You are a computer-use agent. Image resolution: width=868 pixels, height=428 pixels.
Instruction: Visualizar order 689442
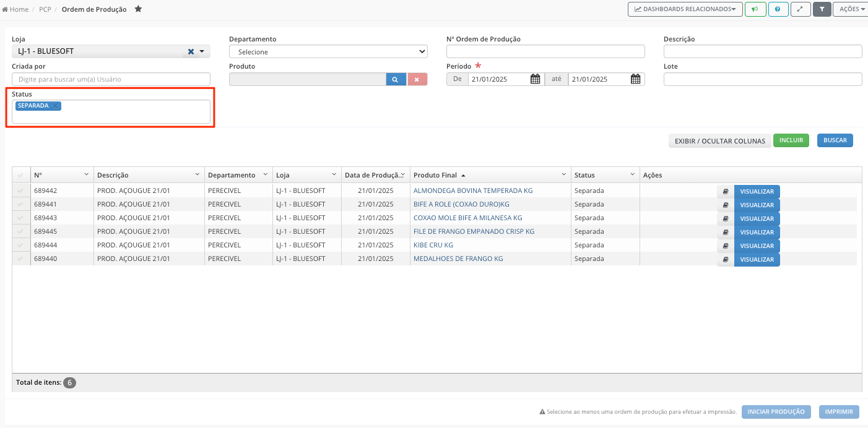pos(757,192)
